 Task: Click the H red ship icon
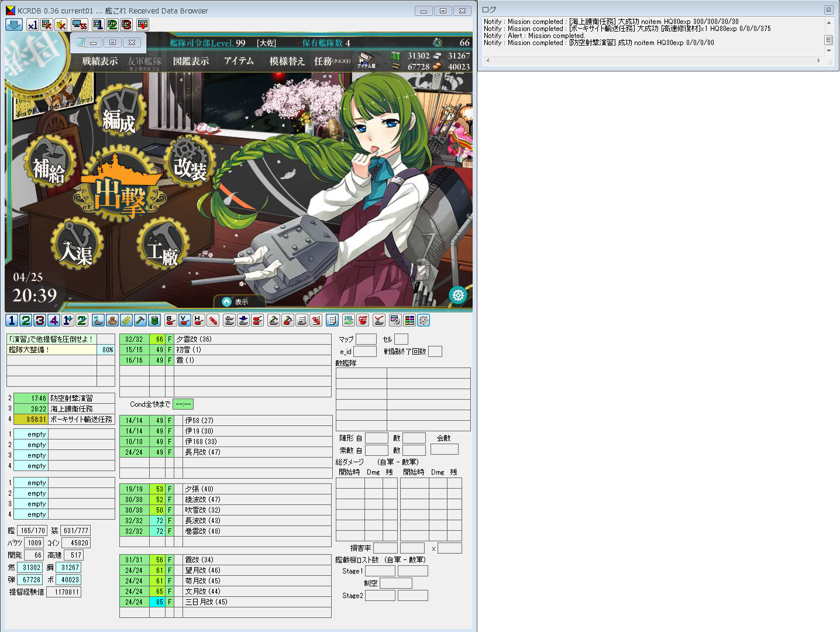click(199, 320)
